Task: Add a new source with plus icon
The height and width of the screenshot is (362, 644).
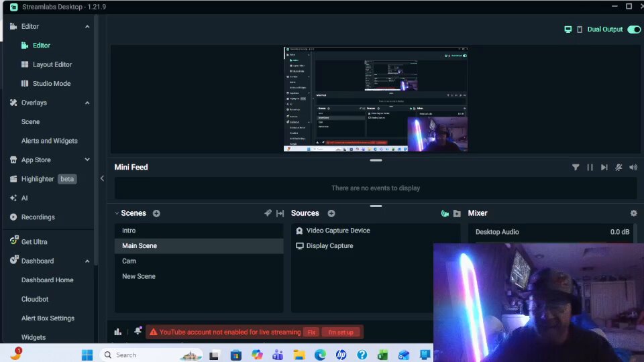Action: [x=331, y=213]
